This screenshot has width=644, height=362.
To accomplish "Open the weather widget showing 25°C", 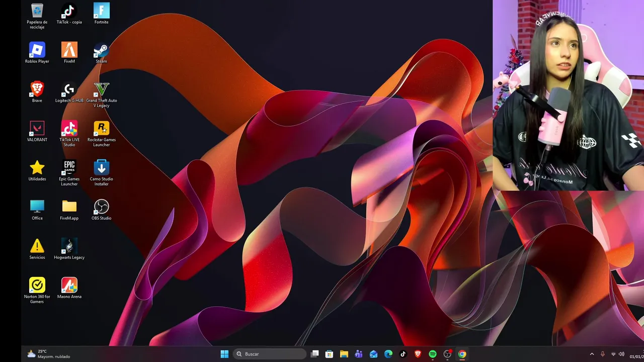I will pos(49,354).
